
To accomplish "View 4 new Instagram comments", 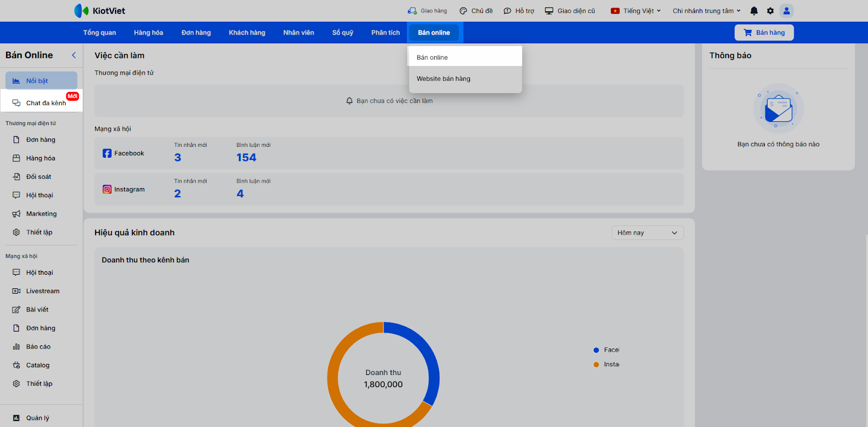I will (240, 194).
